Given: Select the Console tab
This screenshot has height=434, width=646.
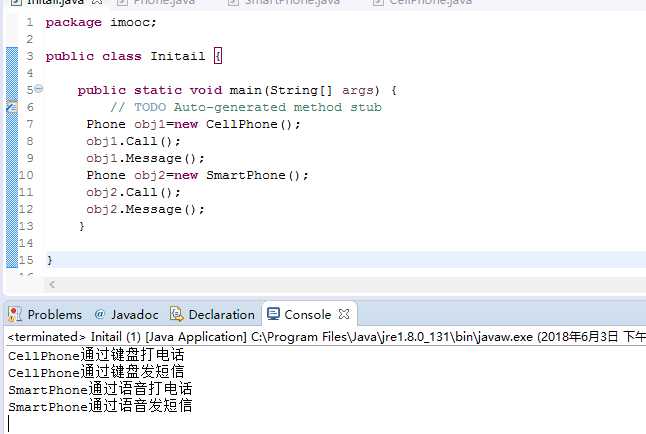Looking at the screenshot, I should tap(306, 314).
